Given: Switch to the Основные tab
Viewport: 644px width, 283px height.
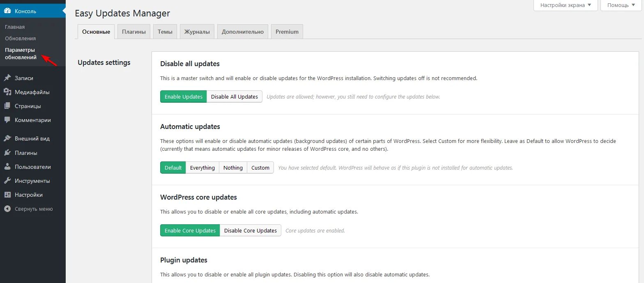Looking at the screenshot, I should [96, 32].
